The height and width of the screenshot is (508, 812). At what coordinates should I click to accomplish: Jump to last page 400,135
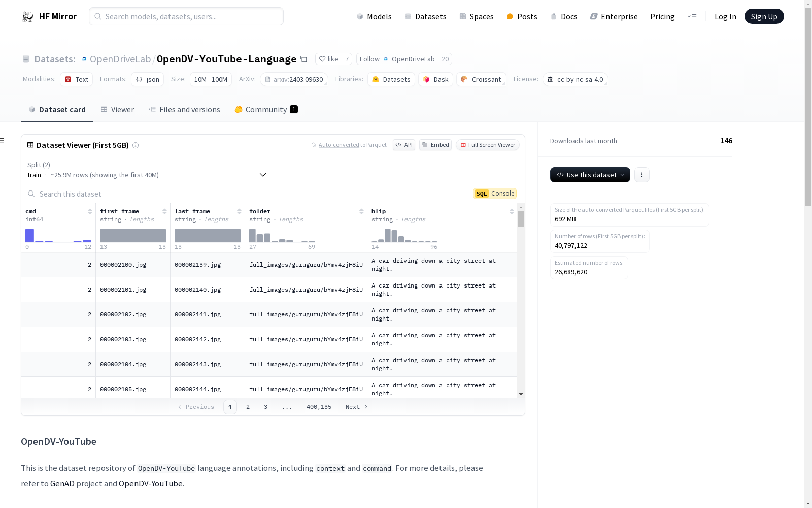pos(319,407)
